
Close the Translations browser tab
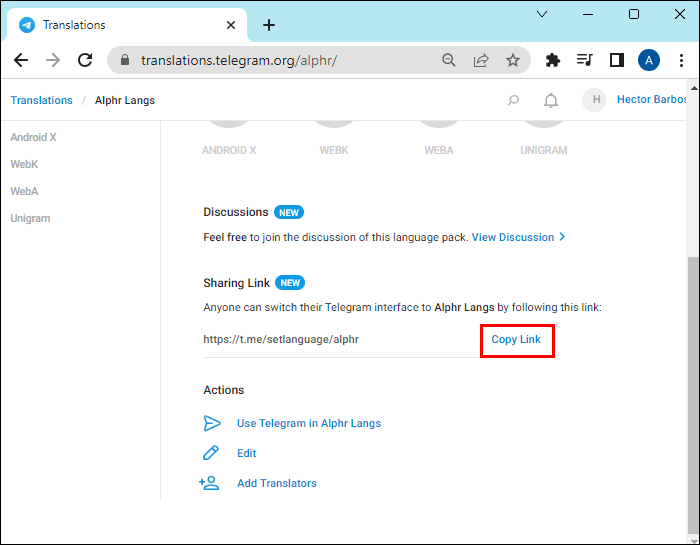[231, 25]
